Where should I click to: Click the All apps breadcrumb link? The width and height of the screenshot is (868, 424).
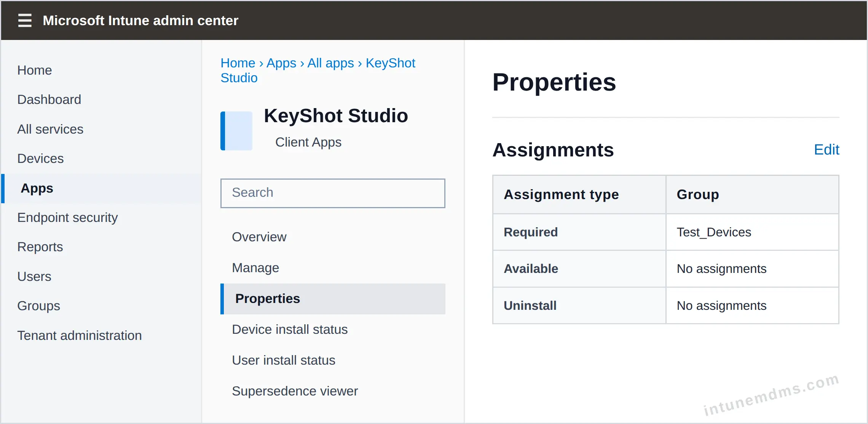click(331, 63)
